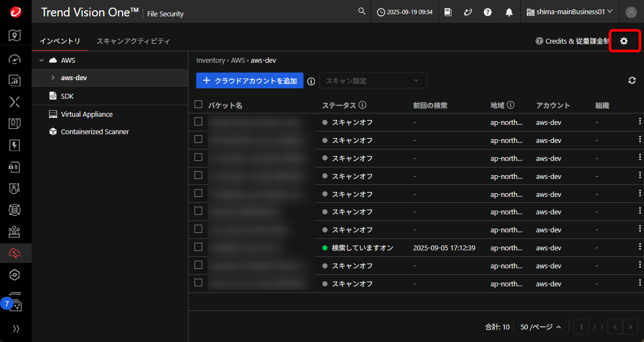
Task: Expand sidebar with double arrow icon
Action: coord(16,328)
